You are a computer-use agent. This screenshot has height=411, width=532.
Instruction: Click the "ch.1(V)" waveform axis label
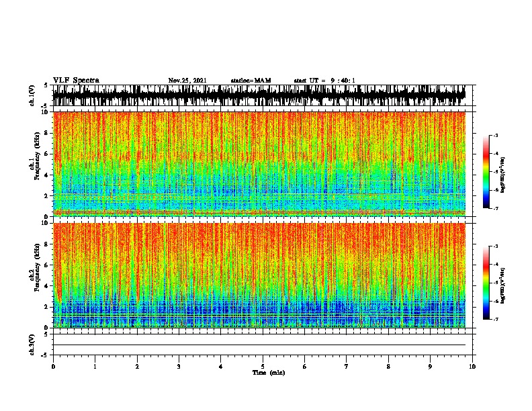(x=32, y=95)
